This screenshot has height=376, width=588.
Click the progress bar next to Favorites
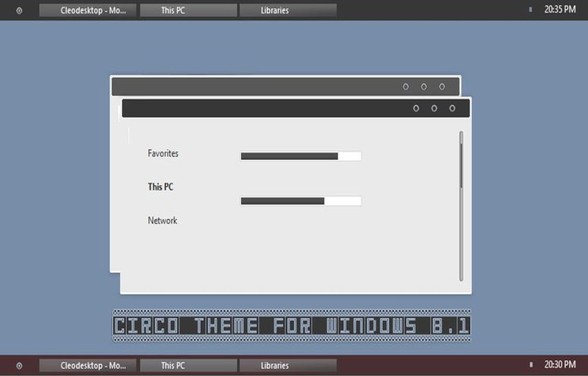click(300, 156)
